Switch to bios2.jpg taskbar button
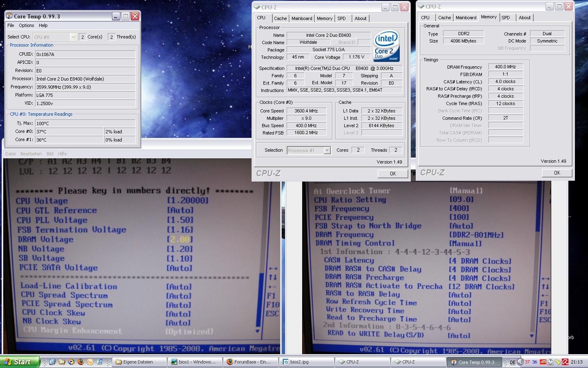Image resolution: width=588 pixels, height=368 pixels. click(307, 362)
